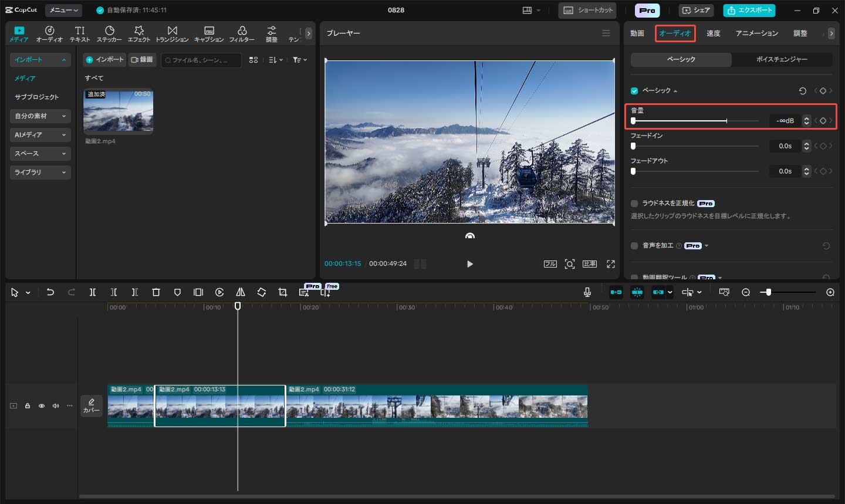This screenshot has height=504, width=845.
Task: Open the media filter dropdown
Action: (x=299, y=60)
